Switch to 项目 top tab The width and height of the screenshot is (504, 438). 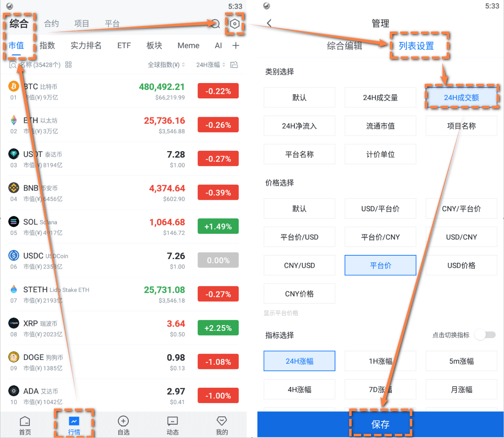82,24
